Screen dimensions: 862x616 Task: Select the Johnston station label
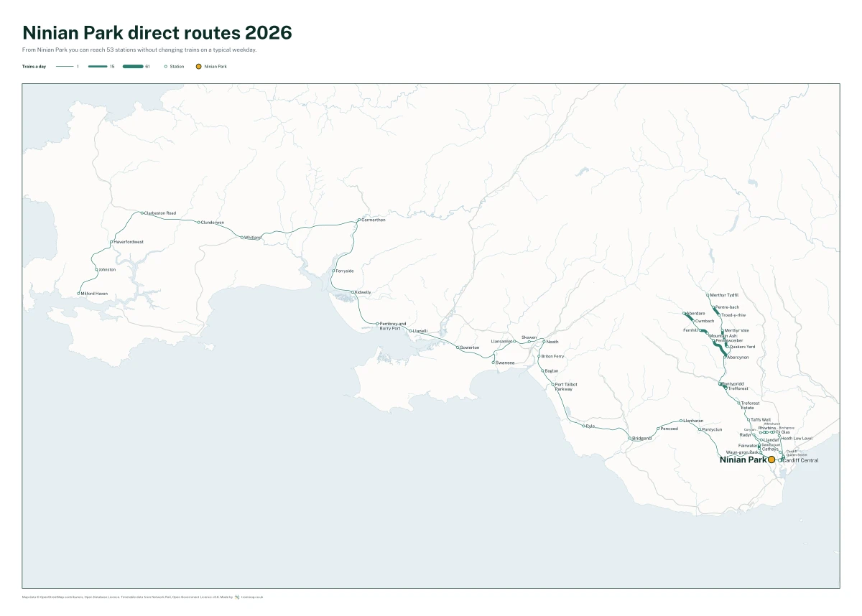coord(107,269)
